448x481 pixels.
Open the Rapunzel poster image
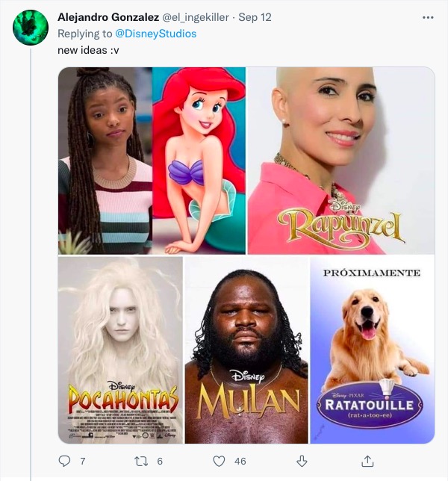[340, 161]
